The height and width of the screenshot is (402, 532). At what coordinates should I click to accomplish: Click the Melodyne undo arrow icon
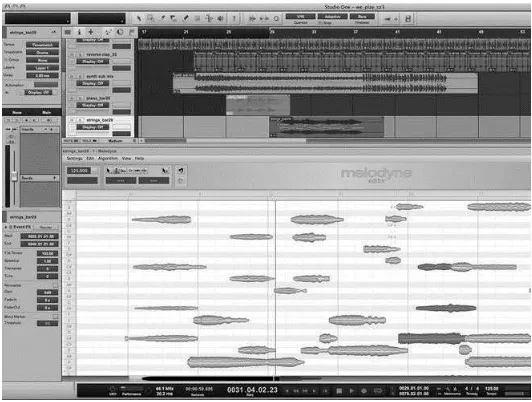(x=181, y=170)
